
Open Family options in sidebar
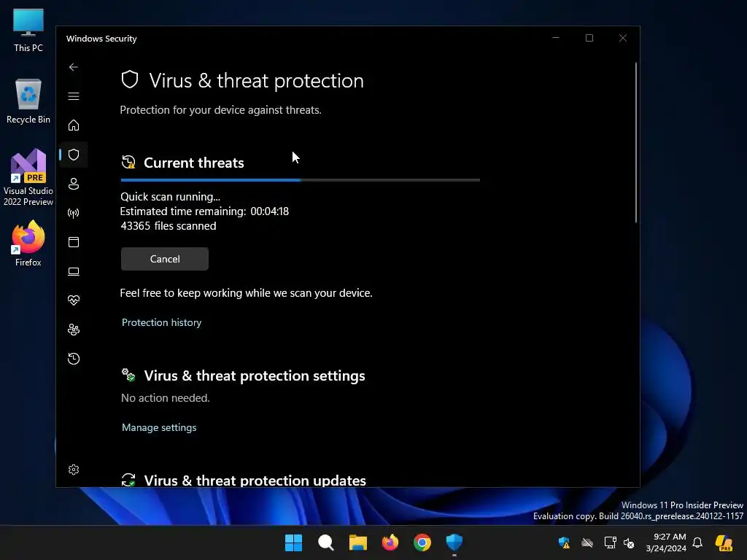coord(74,330)
